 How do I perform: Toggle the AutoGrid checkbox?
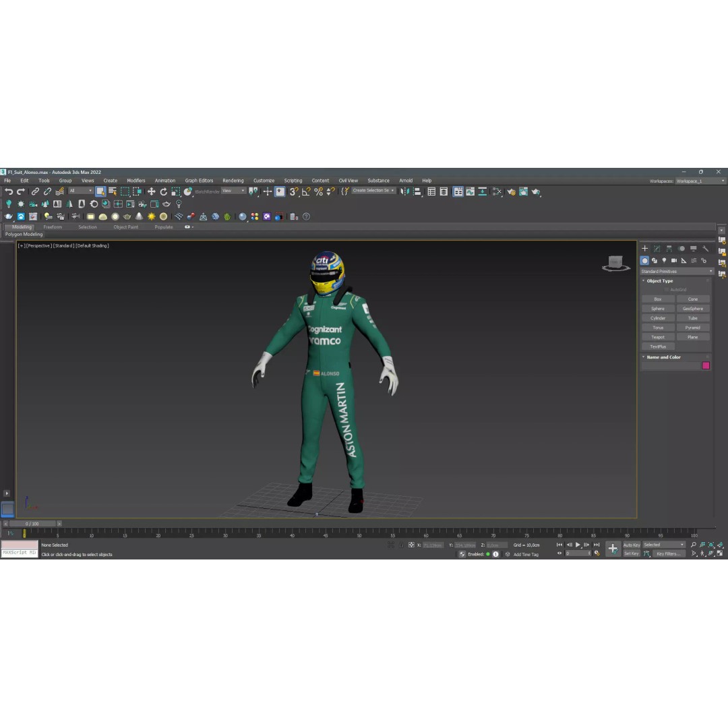tap(666, 290)
